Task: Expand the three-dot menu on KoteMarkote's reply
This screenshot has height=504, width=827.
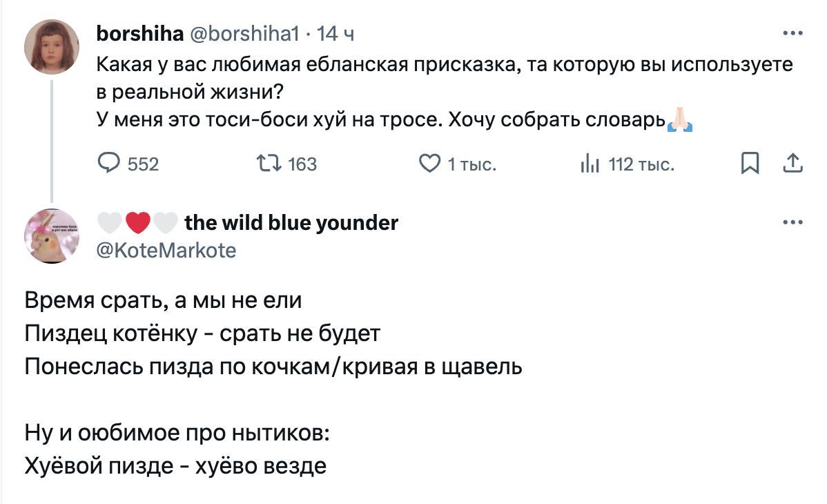Action: point(793,222)
